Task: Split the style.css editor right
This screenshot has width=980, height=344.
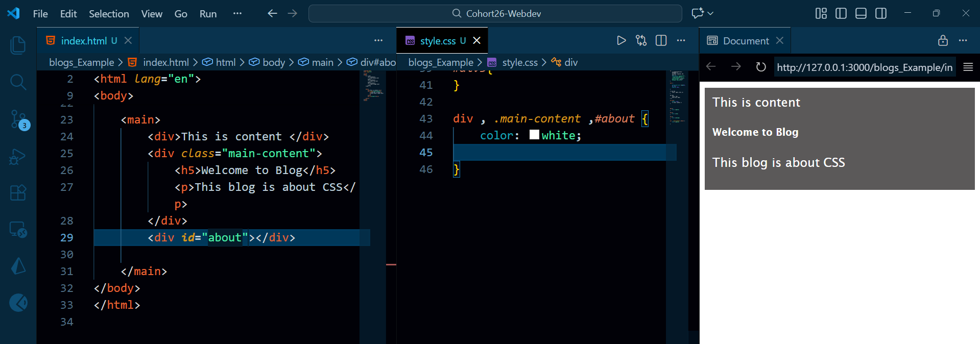Action: tap(661, 40)
